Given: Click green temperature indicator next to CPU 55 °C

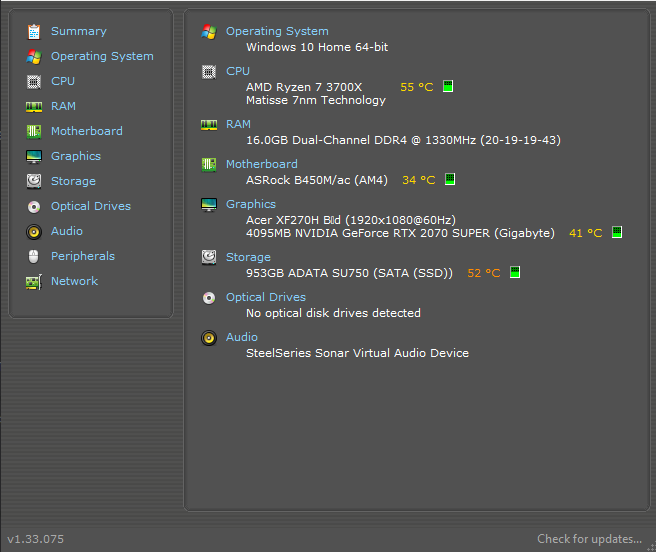Looking at the screenshot, I should coord(448,86).
